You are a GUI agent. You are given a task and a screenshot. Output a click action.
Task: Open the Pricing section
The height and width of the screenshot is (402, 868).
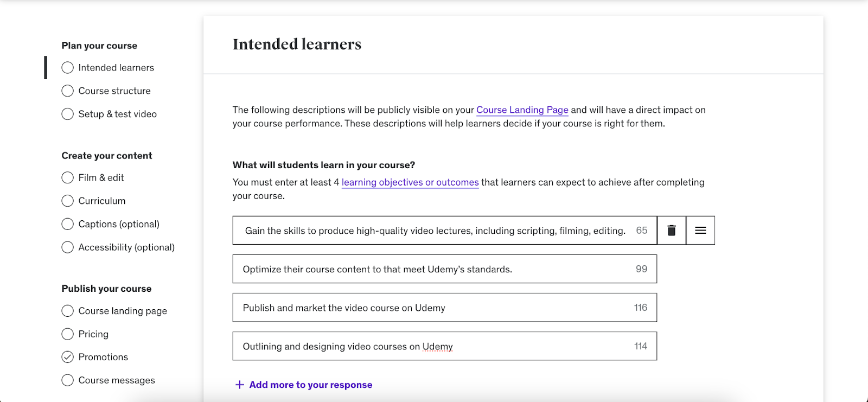point(93,334)
